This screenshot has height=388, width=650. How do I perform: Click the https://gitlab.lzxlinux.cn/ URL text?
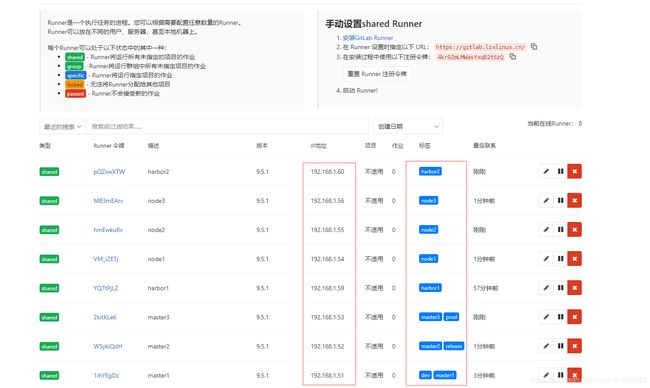480,47
